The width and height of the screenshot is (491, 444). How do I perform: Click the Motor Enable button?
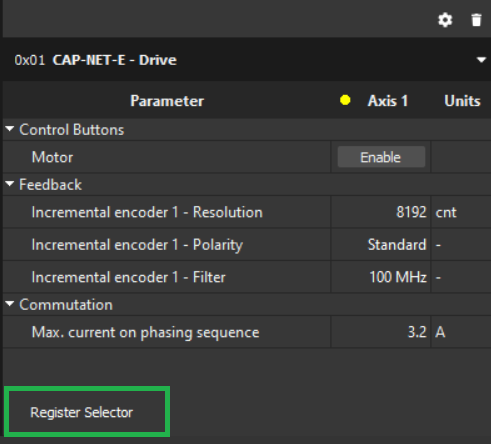(x=381, y=157)
